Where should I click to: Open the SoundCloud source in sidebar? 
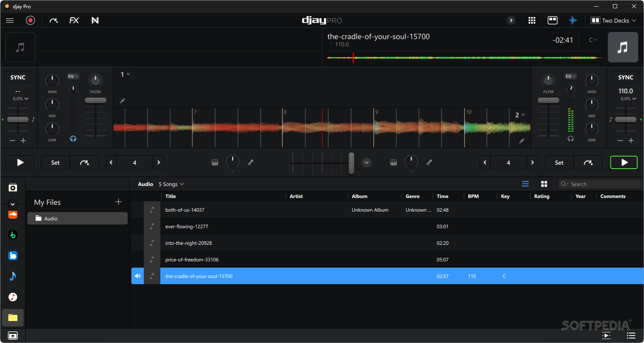13,215
